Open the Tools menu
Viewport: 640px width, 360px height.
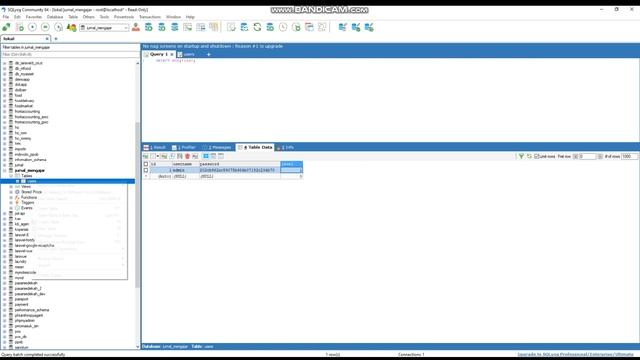tap(104, 17)
